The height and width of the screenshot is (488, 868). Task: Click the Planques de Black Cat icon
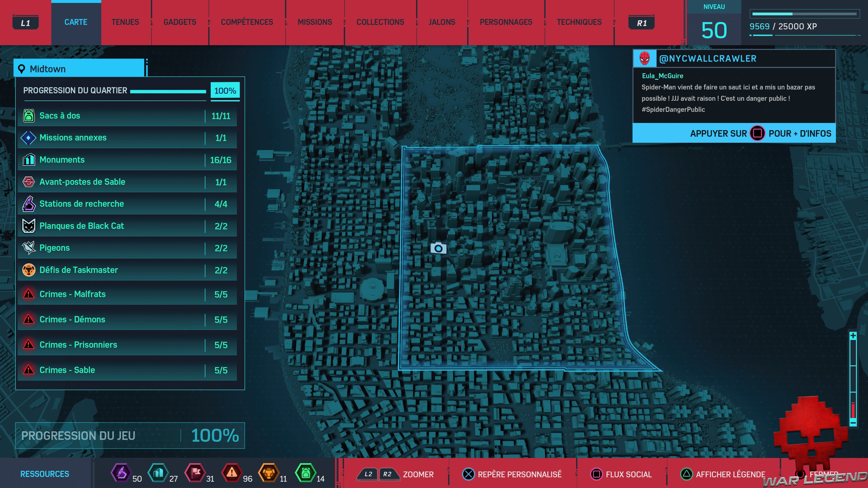click(29, 226)
